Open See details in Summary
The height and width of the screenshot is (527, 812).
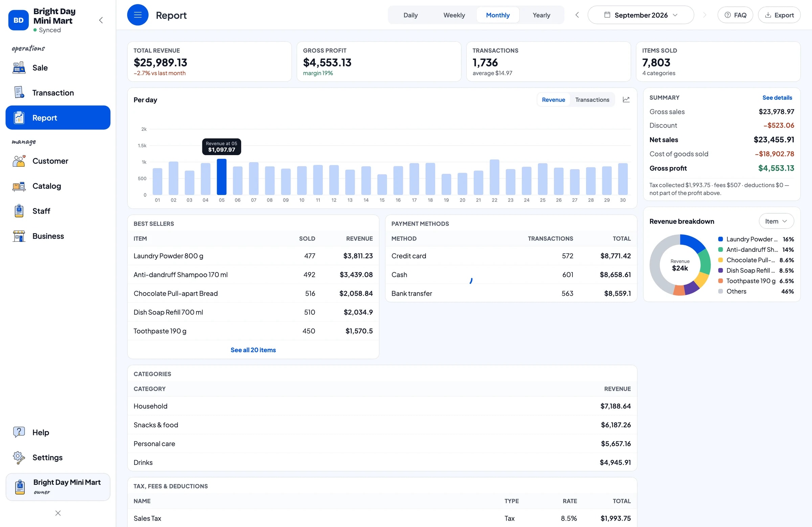pyautogui.click(x=777, y=97)
